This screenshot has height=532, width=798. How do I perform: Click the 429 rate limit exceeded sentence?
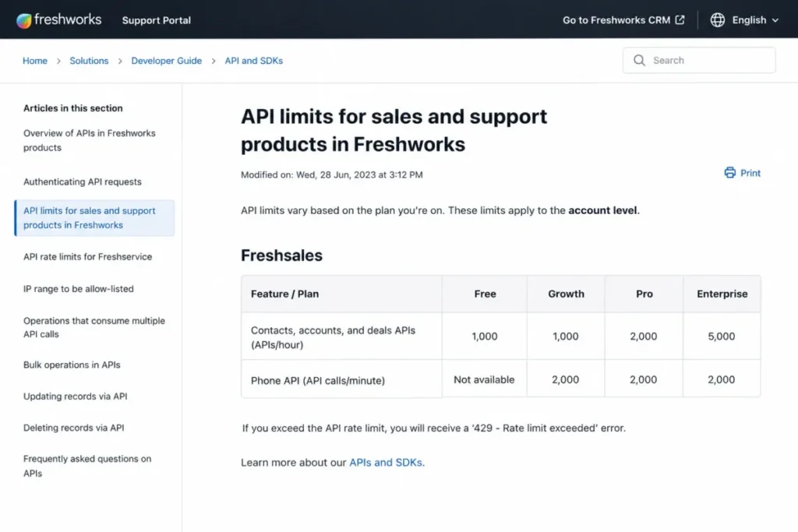pyautogui.click(x=433, y=428)
